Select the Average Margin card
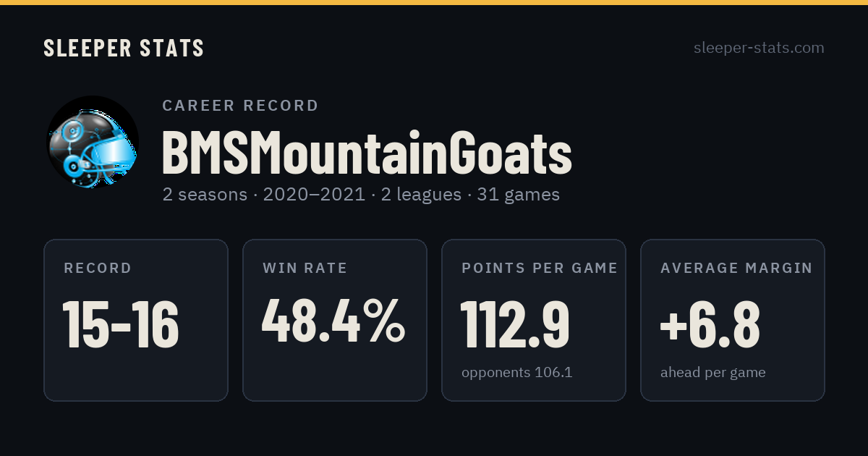 pyautogui.click(x=733, y=320)
